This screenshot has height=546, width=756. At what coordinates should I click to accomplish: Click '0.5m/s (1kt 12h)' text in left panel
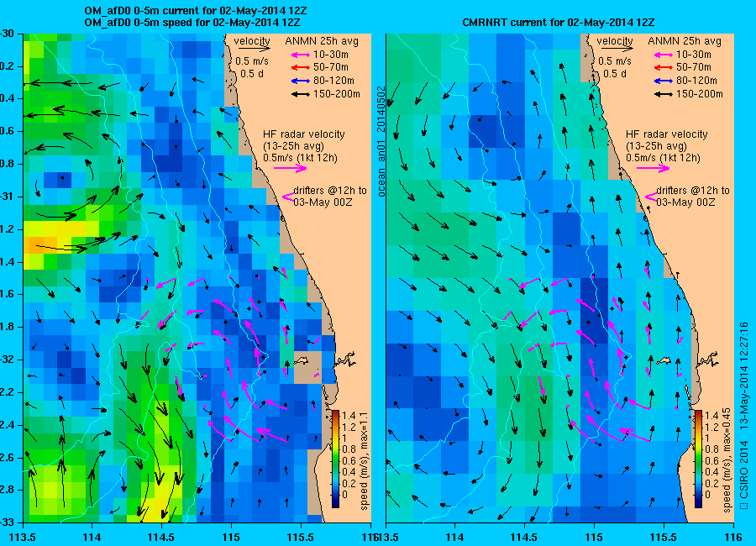click(x=301, y=158)
